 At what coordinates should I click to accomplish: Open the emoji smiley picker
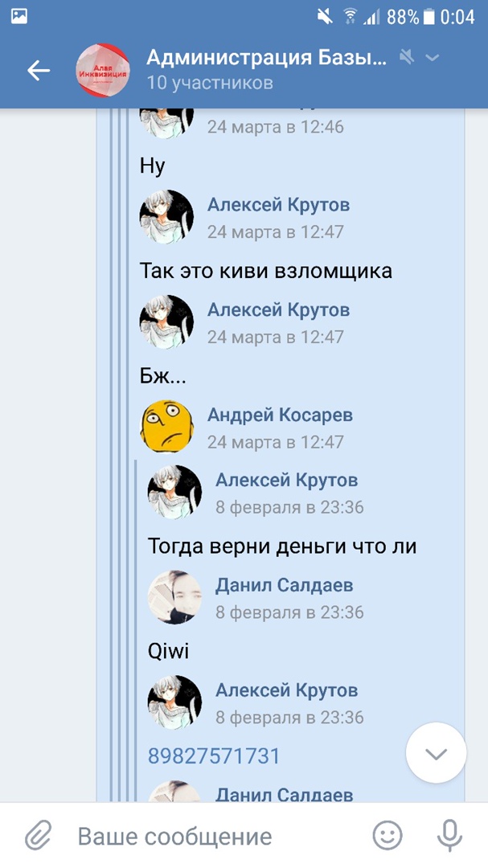(x=387, y=835)
